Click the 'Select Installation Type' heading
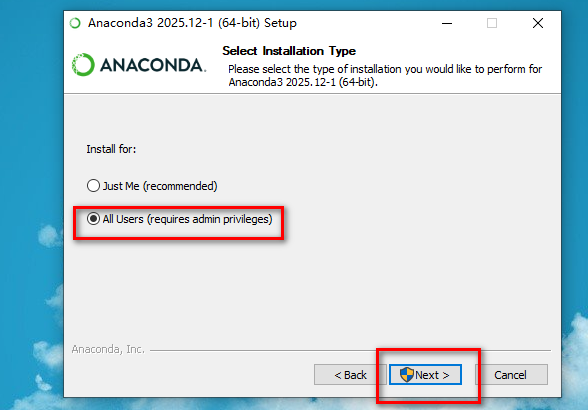 point(289,51)
